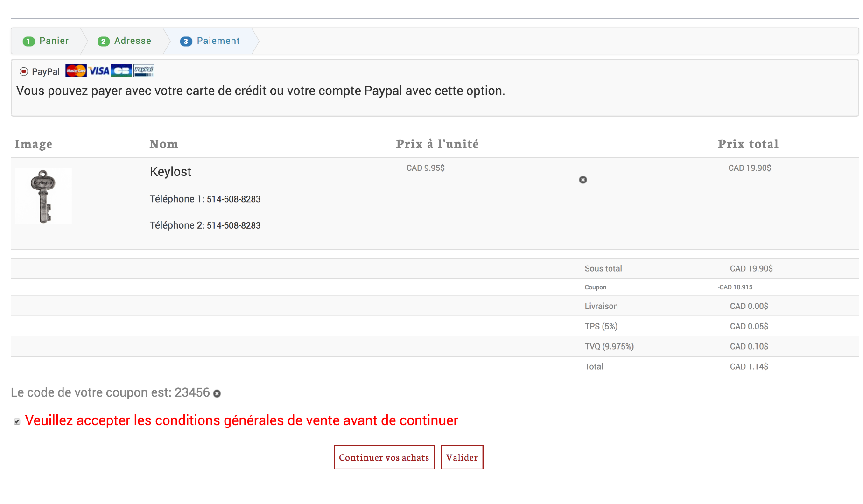Image resolution: width=863 pixels, height=504 pixels.
Task: Open the conditions générales de vente text
Action: click(x=241, y=420)
